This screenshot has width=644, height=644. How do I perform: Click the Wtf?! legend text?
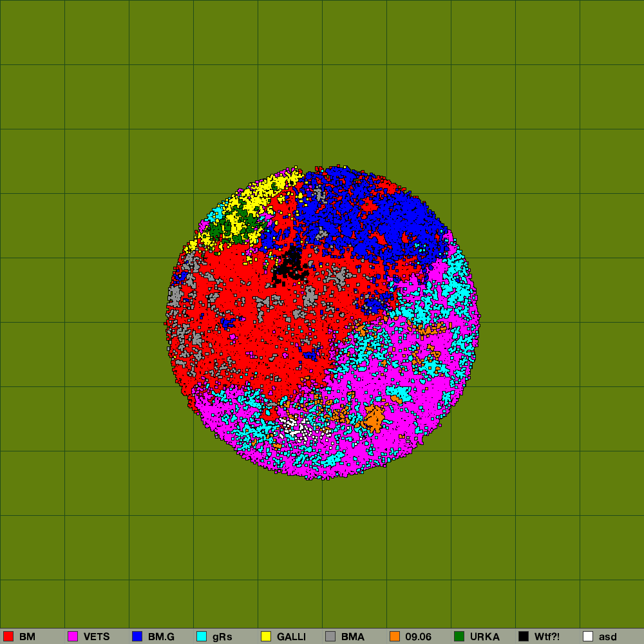click(547, 637)
